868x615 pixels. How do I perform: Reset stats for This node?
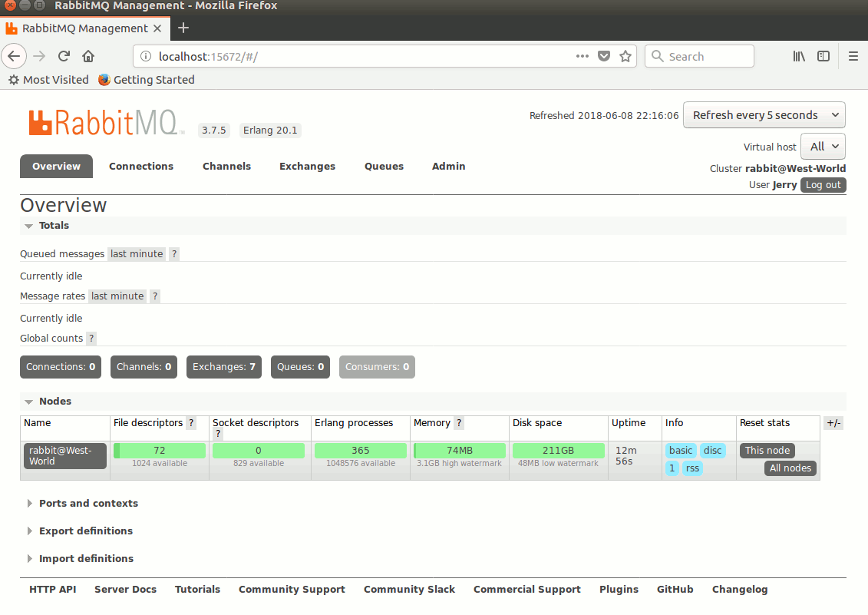coord(767,451)
